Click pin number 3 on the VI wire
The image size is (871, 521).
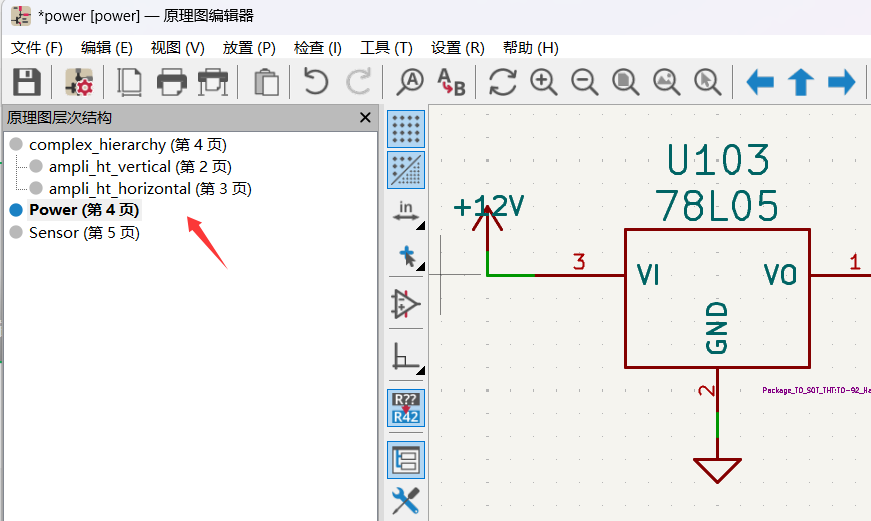coord(579,262)
